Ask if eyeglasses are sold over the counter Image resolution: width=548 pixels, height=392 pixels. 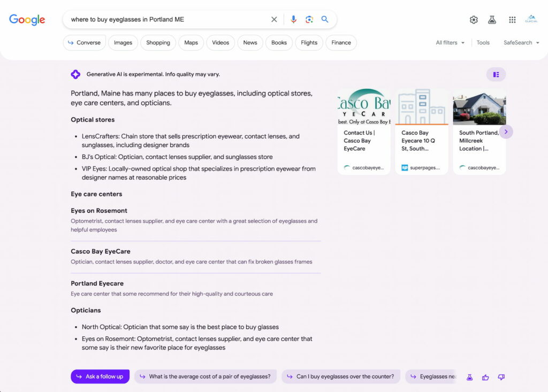(341, 376)
